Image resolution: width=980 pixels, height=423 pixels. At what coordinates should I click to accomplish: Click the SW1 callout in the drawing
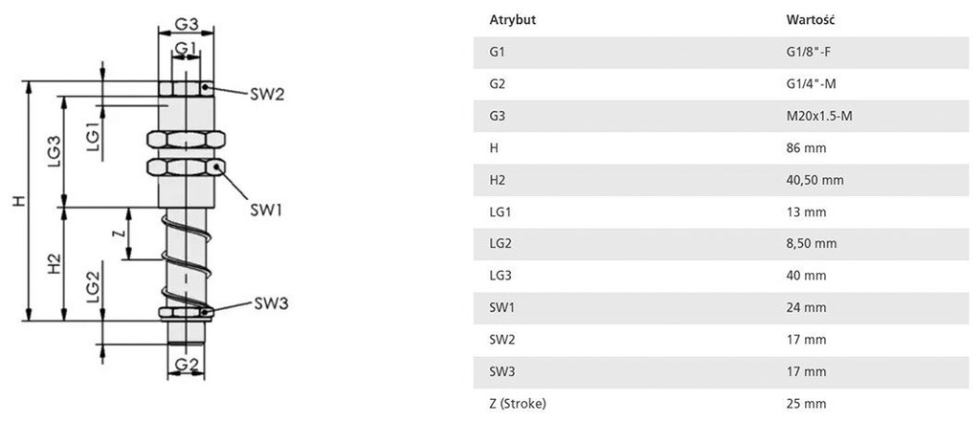(267, 209)
